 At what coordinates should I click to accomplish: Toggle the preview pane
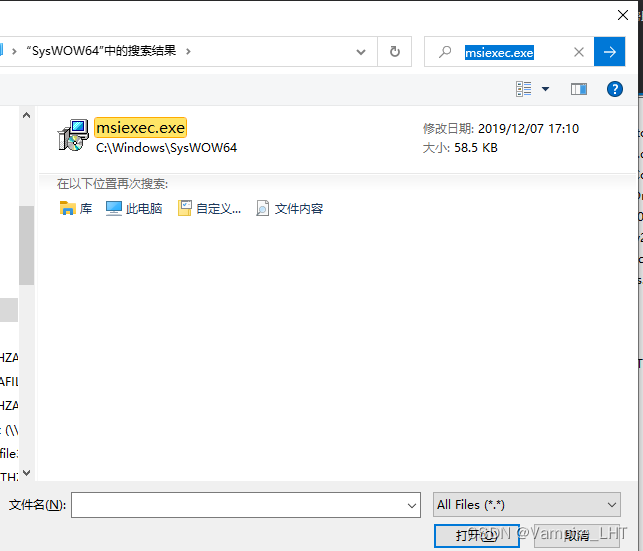579,89
